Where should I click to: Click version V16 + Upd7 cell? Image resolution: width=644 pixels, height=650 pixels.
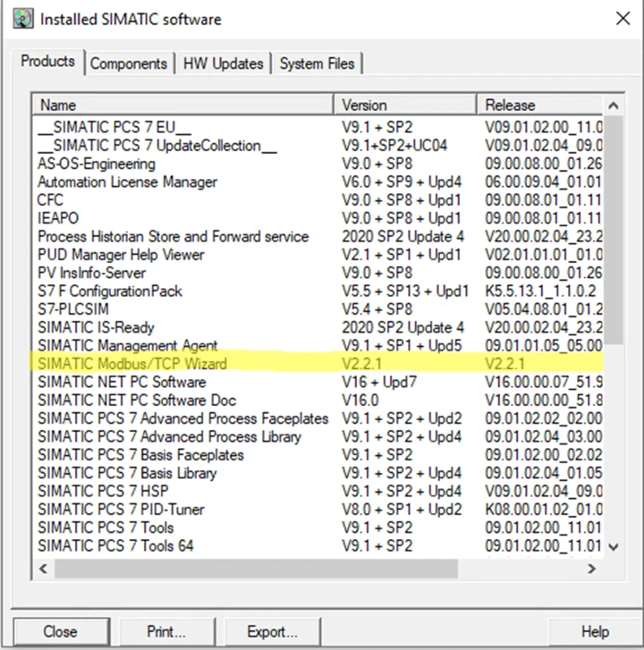pos(379,382)
